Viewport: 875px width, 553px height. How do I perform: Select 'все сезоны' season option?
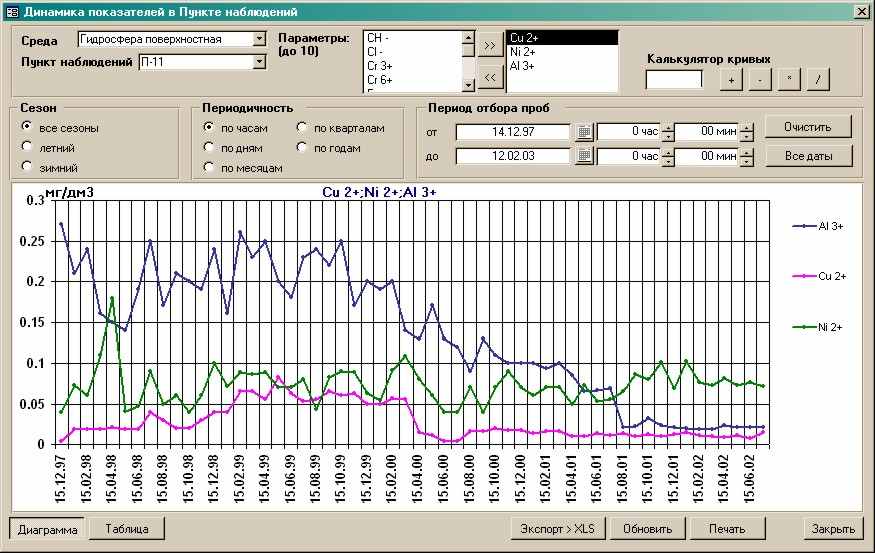point(26,127)
